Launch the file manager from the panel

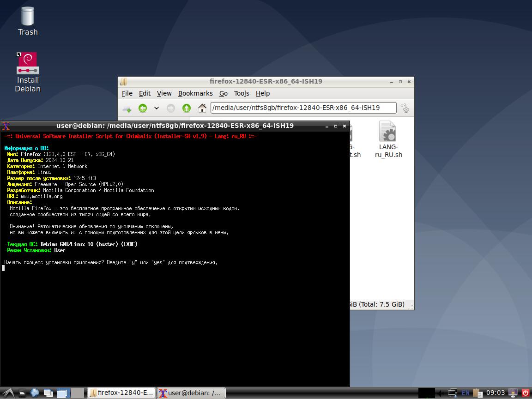[22, 393]
